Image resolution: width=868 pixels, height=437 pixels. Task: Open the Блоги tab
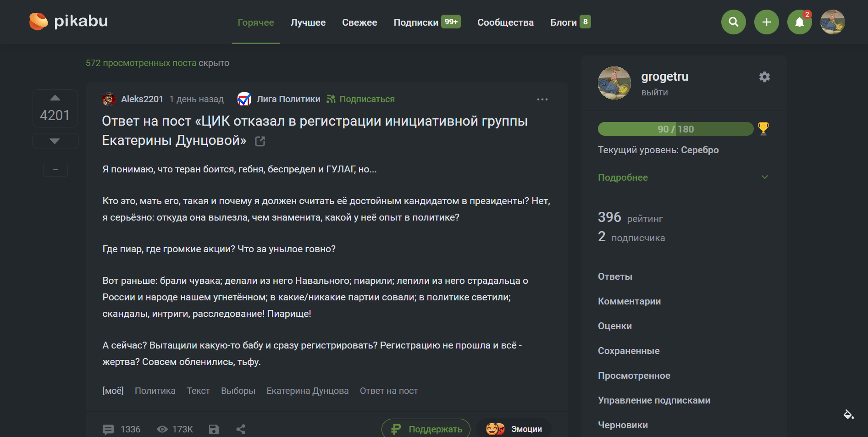tap(564, 22)
